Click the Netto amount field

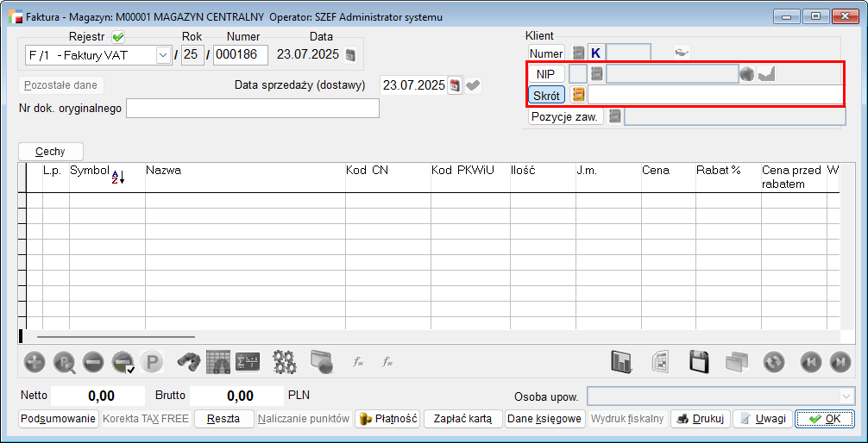tap(98, 396)
